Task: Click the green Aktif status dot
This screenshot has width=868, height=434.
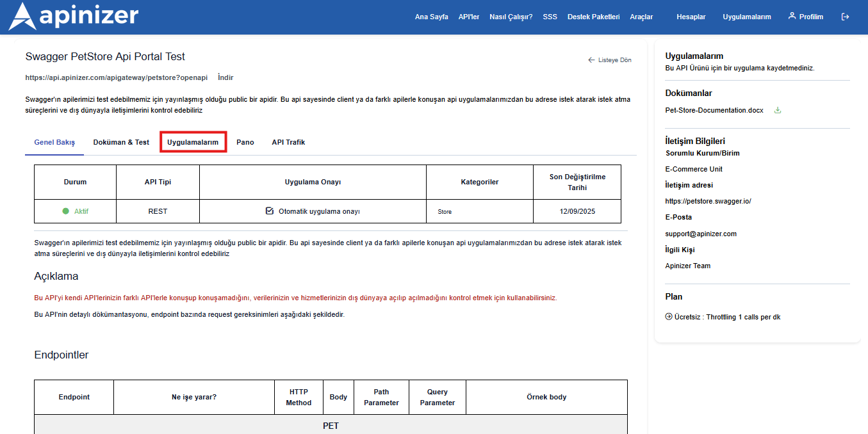Action: [65, 211]
